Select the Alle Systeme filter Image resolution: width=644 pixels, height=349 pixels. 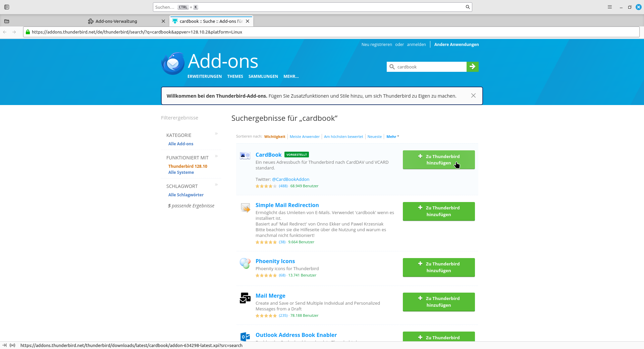pos(181,172)
